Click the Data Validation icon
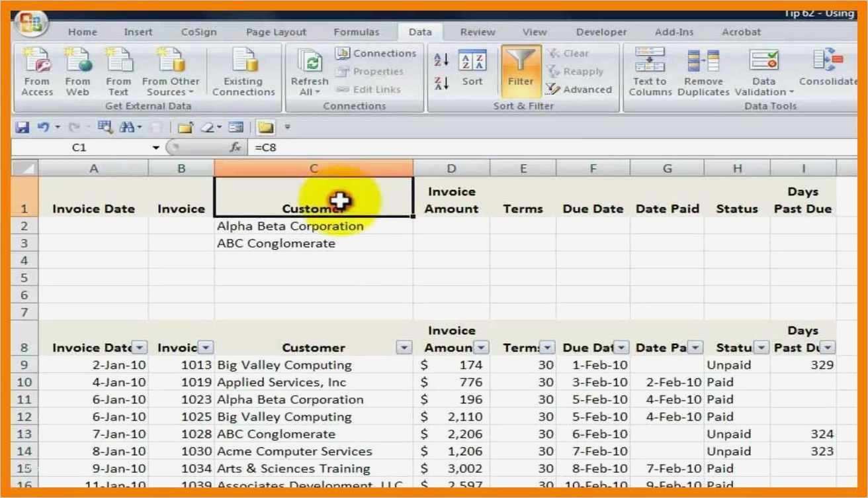Image resolution: width=868 pixels, height=498 pixels. click(763, 60)
